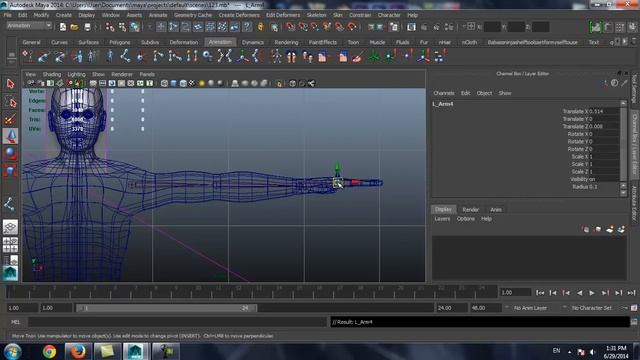
Task: Choose the Paint selection tool
Action: [10, 119]
